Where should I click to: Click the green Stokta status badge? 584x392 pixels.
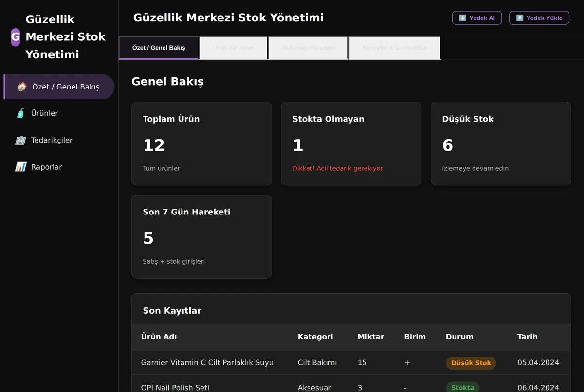coord(462,387)
